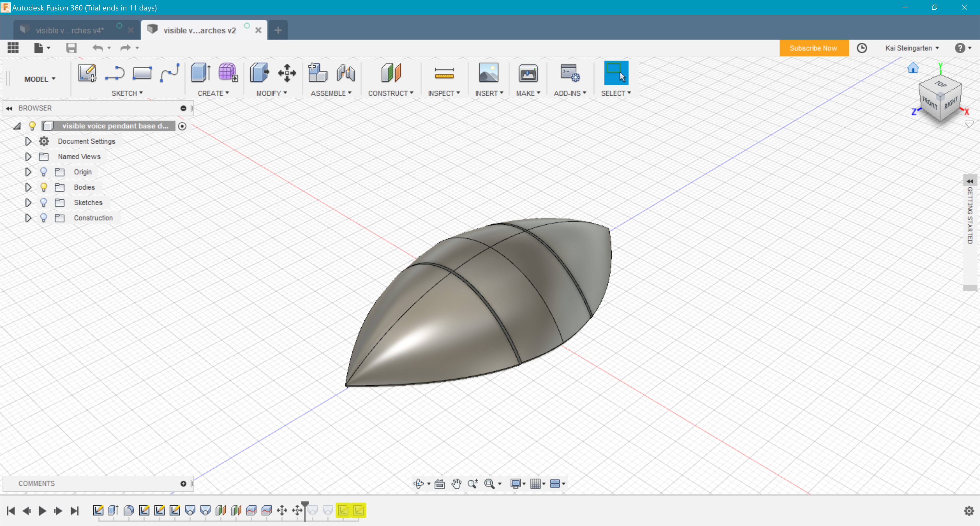Open the Create Form tool
Image resolution: width=980 pixels, height=526 pixels.
point(228,73)
